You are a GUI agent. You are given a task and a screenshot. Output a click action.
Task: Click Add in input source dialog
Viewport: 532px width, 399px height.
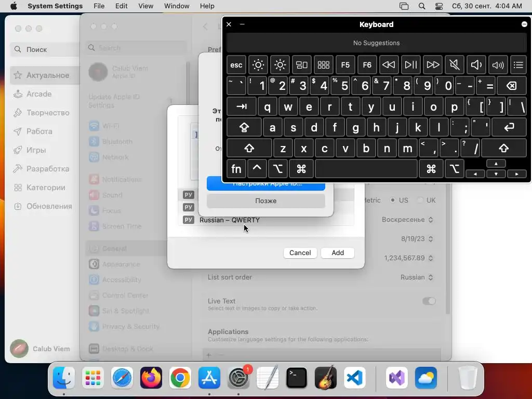pyautogui.click(x=338, y=253)
